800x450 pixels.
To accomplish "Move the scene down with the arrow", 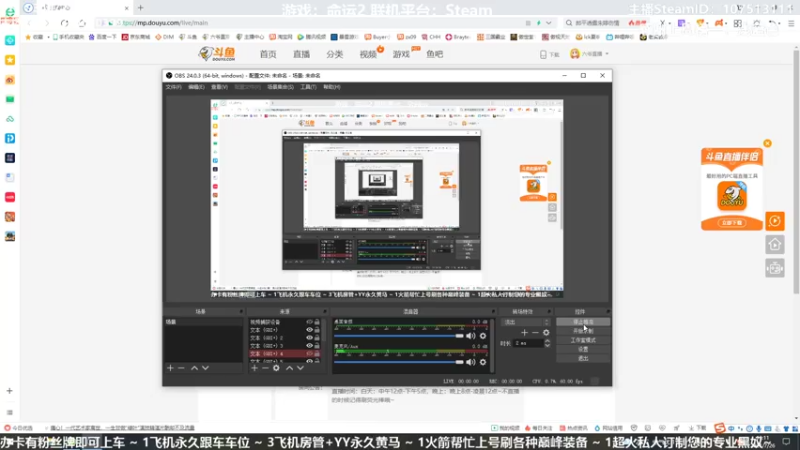I will coord(205,368).
